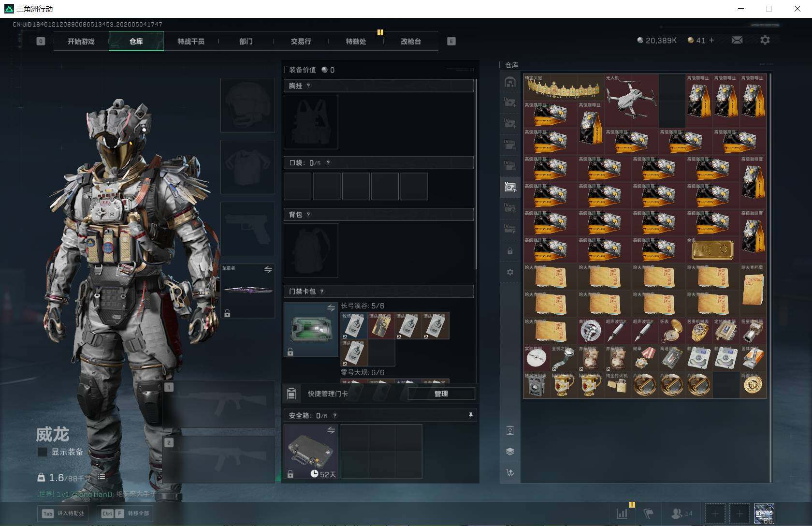Click the 长弓溪谷: 5/6 label

click(362, 306)
